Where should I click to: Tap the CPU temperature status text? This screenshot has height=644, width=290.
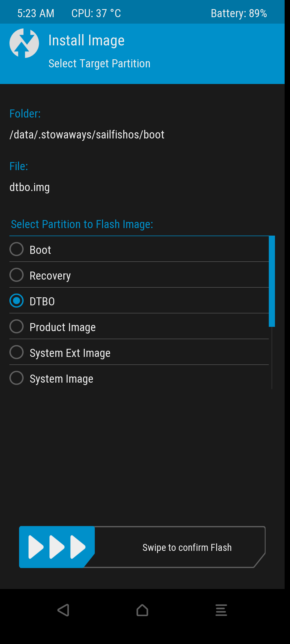pos(96,13)
